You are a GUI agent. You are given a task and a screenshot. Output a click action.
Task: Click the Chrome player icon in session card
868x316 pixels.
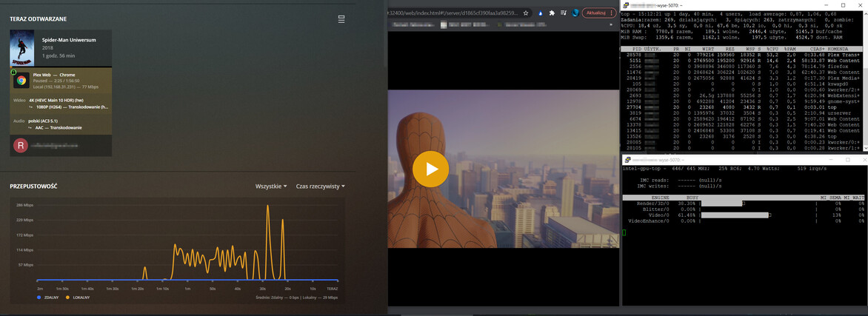point(21,80)
